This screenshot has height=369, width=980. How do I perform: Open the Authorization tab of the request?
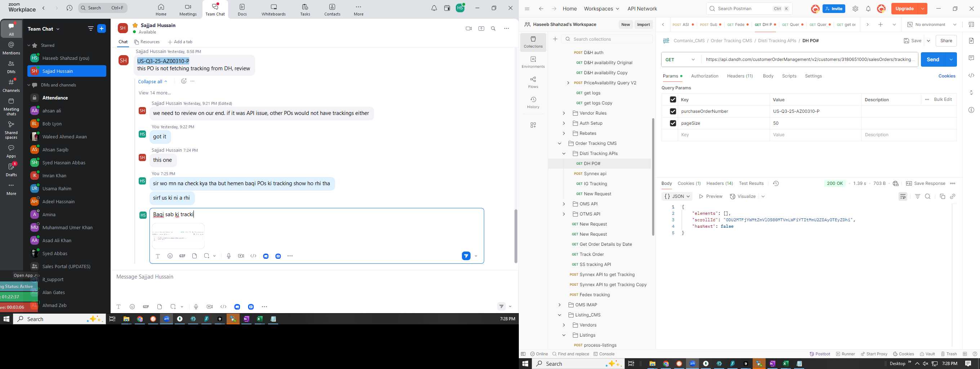tap(705, 76)
